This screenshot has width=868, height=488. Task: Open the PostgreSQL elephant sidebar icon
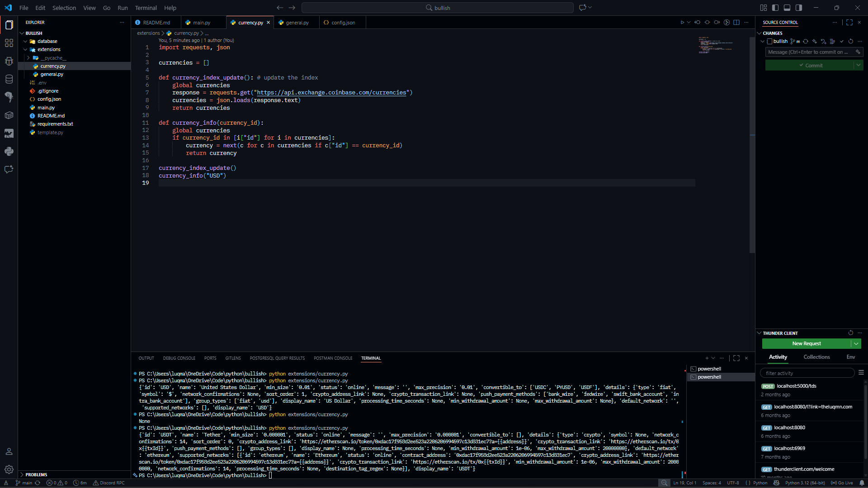pos(9,97)
